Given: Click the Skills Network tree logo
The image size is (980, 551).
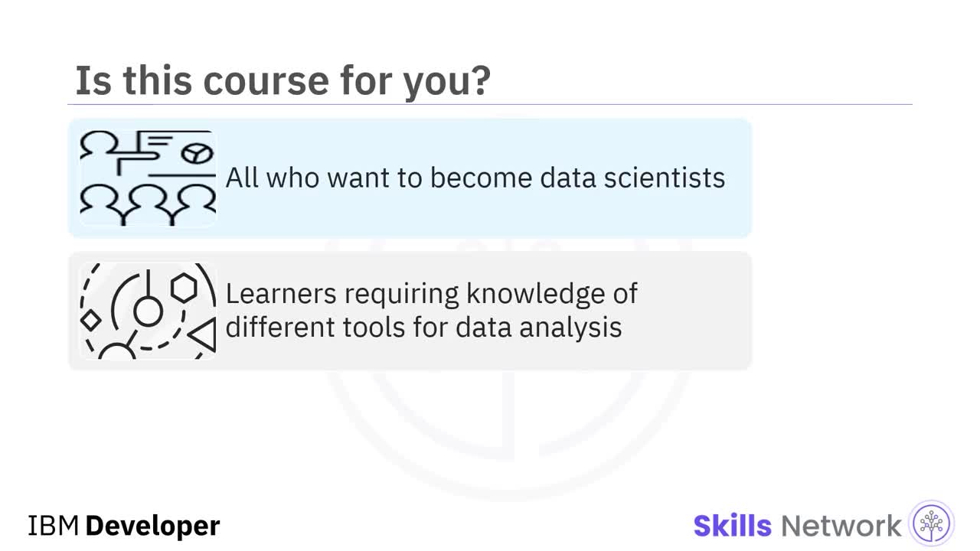Looking at the screenshot, I should pos(931,525).
